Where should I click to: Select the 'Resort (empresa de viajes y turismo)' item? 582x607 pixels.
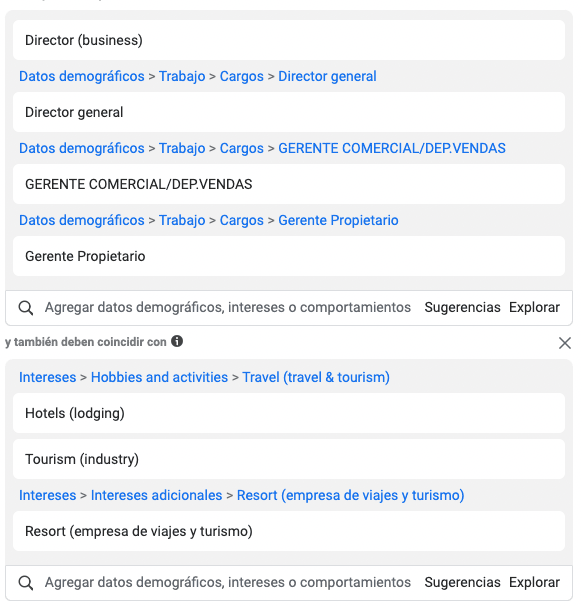[x=289, y=531]
